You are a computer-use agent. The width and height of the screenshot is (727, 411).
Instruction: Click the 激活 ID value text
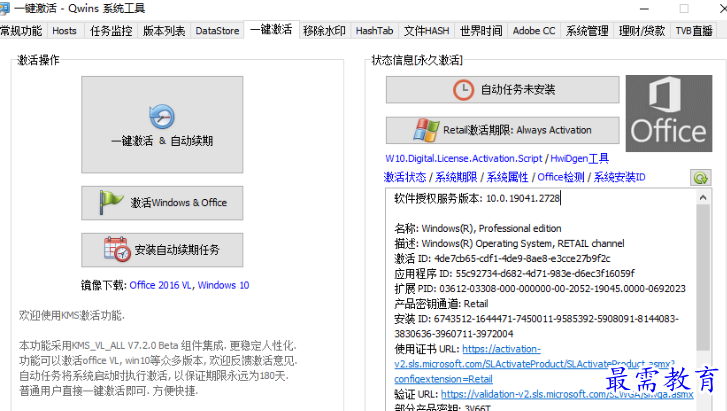click(x=522, y=258)
